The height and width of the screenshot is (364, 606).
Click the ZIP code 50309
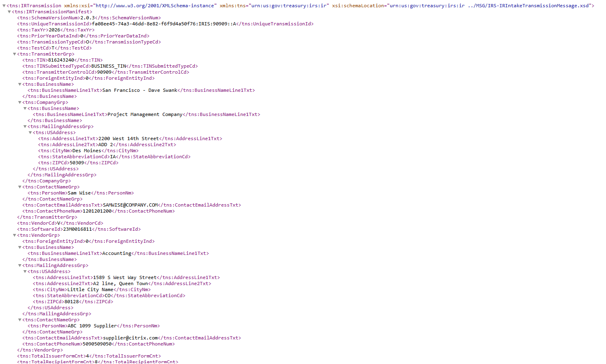coord(77,163)
